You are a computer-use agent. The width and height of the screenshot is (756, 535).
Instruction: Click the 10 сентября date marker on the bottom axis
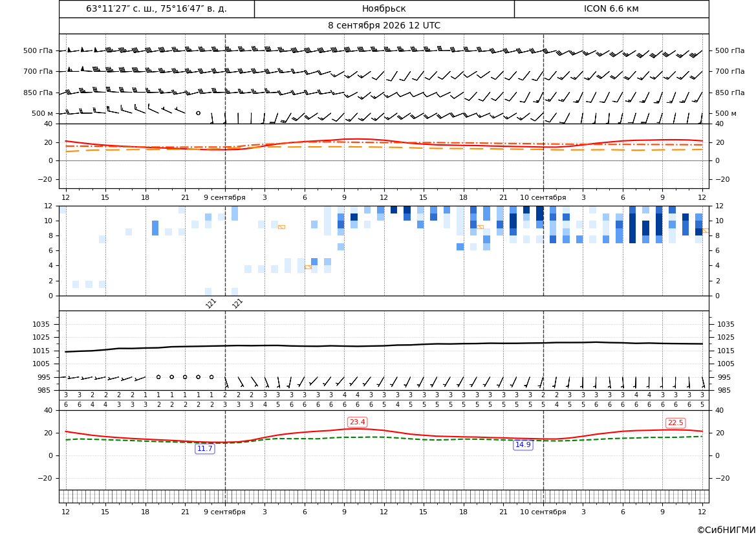click(x=543, y=512)
